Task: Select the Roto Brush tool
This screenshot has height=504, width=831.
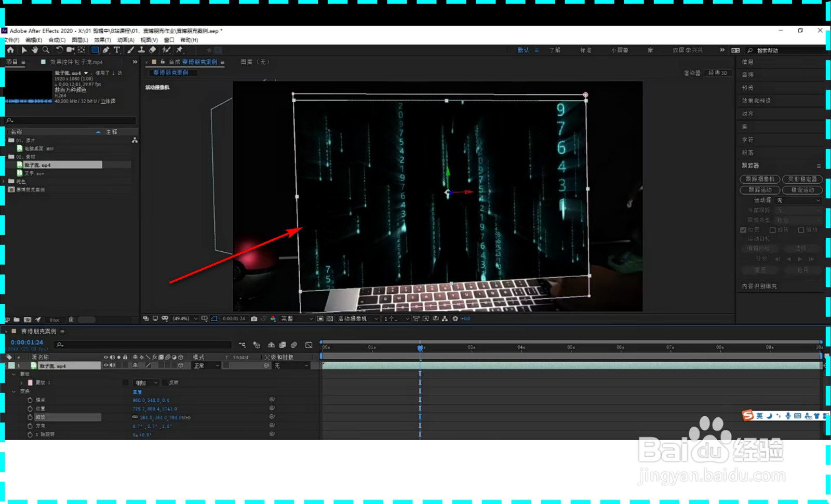Action: click(166, 50)
